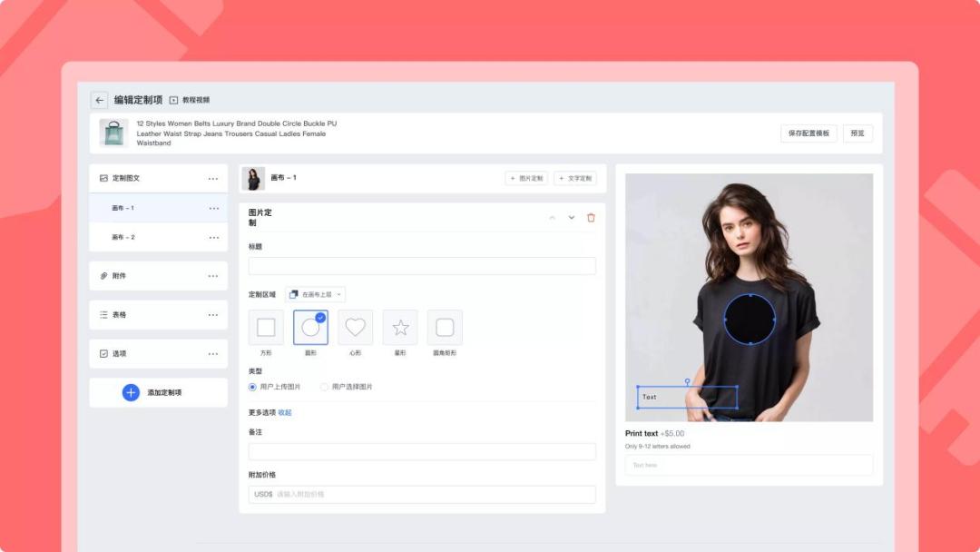Collapse 图片定制 panel with up chevron

tap(551, 218)
